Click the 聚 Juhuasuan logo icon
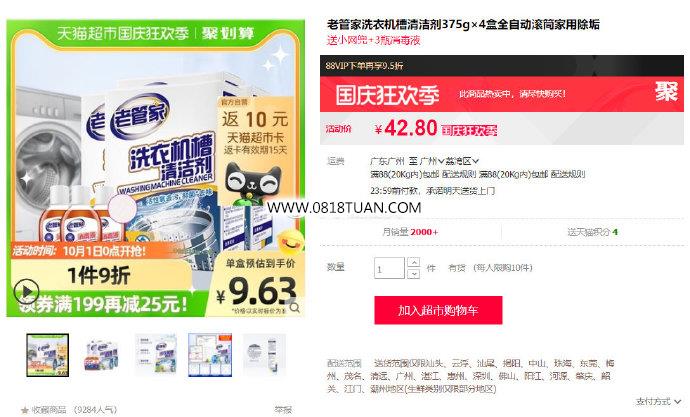This screenshot has height=417, width=690. 666,92
